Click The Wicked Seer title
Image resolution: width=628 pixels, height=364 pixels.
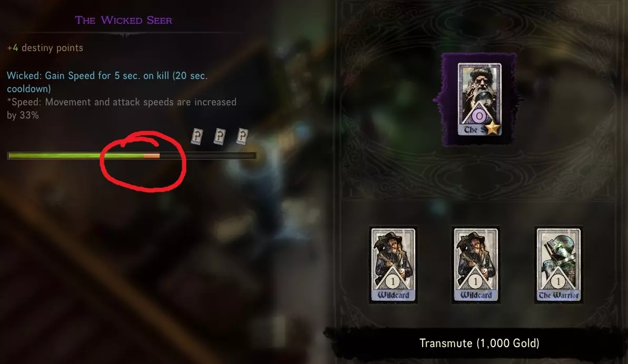(124, 20)
